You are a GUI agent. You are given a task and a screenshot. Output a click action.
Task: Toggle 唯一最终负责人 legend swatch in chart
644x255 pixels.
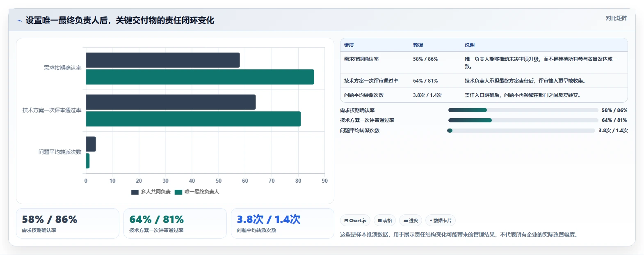click(x=178, y=192)
